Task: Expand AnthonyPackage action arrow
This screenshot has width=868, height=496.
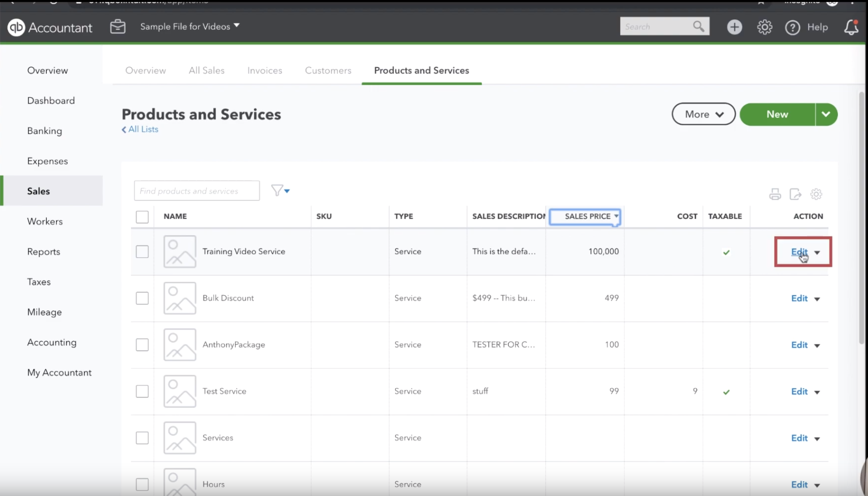Action: pos(817,346)
